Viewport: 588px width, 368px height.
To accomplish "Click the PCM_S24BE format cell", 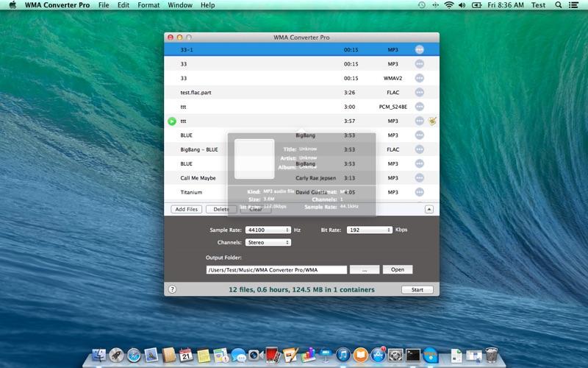I will point(392,107).
